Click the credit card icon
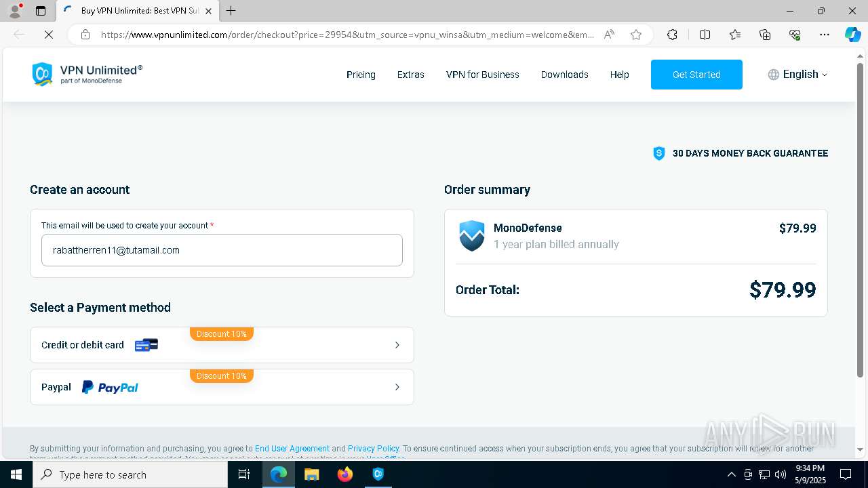Image resolution: width=868 pixels, height=488 pixels. (146, 345)
